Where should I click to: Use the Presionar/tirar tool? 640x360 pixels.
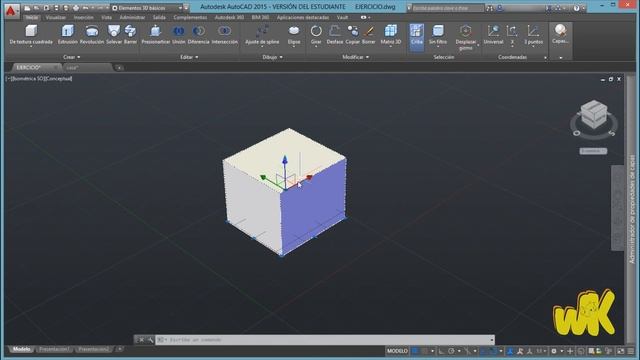coord(156,35)
